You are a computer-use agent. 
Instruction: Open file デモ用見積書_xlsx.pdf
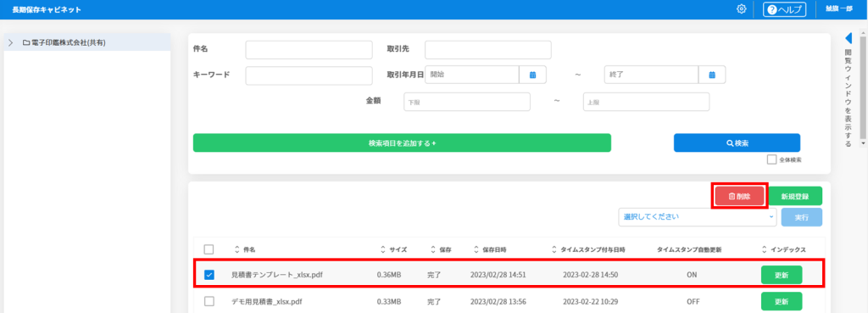click(267, 301)
